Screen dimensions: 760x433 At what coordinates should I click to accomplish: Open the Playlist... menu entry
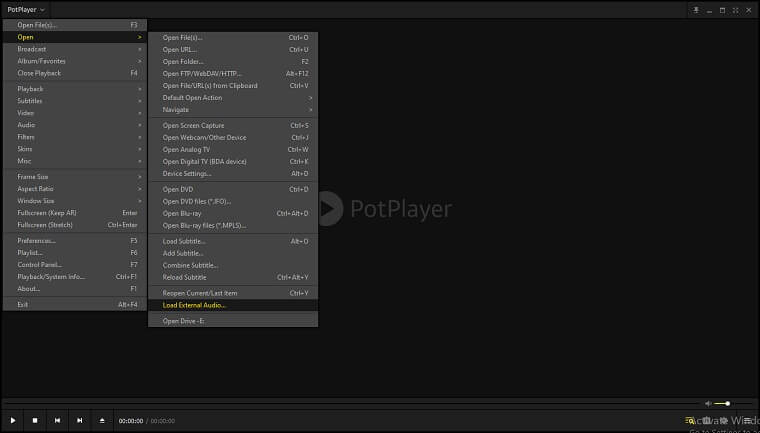75,253
